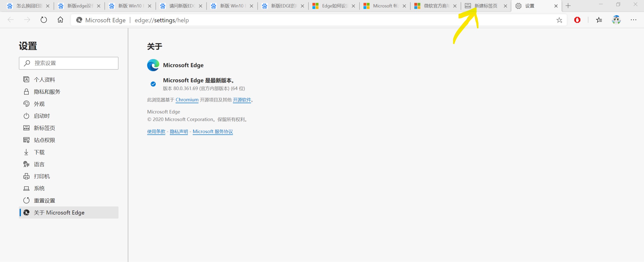
Task: Click the Microsoft Edge logo in About section
Action: [153, 65]
